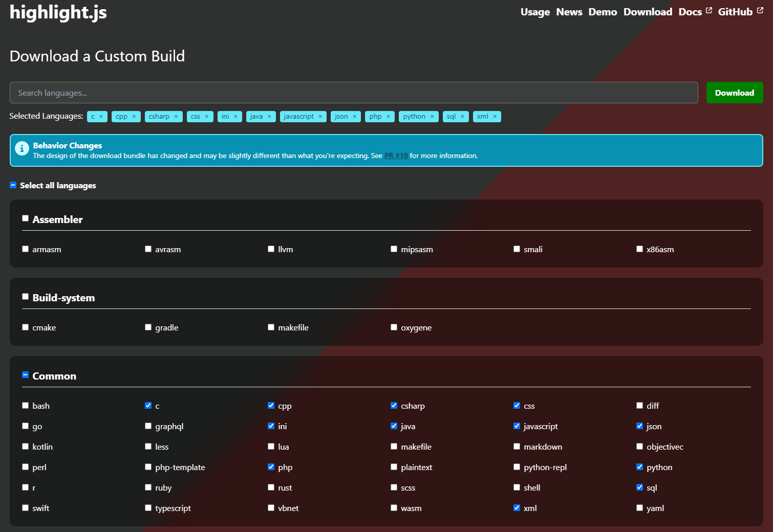Enable the avrasm language
The image size is (773, 532).
[x=148, y=249]
